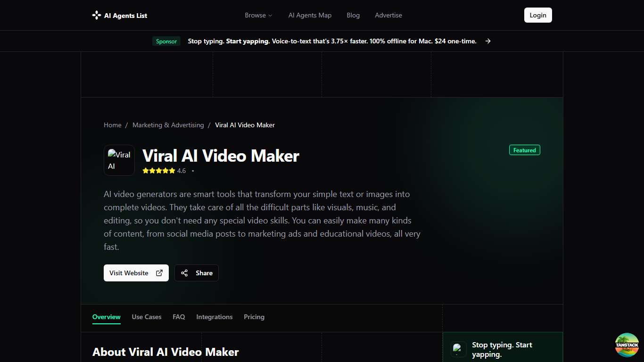Click the Featured badge
Viewport: 644px width, 362px height.
pyautogui.click(x=524, y=150)
